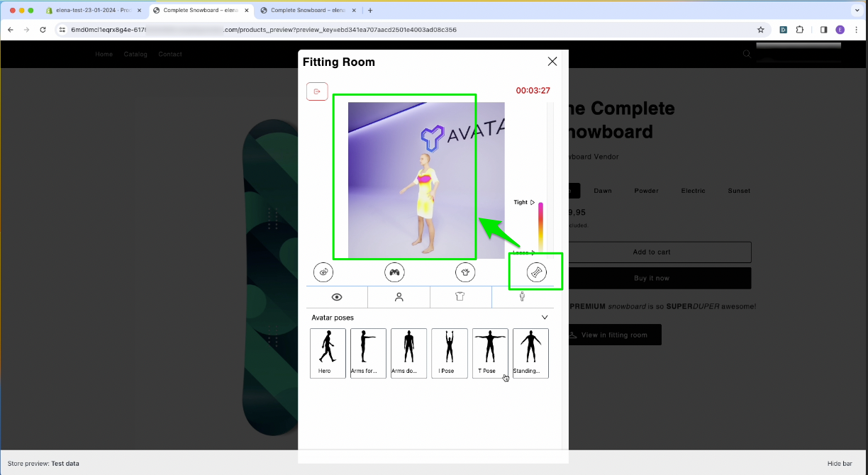
Task: Click Hide bar in store preview bar
Action: click(840, 464)
